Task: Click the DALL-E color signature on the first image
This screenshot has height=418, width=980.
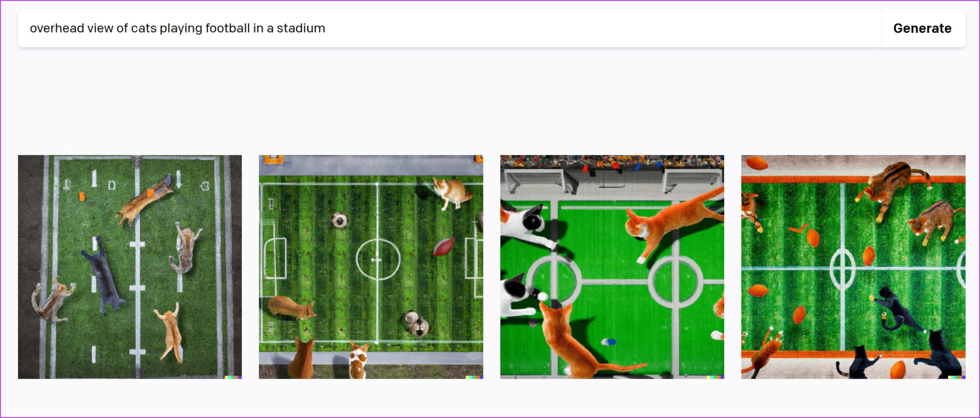Action: point(233,377)
